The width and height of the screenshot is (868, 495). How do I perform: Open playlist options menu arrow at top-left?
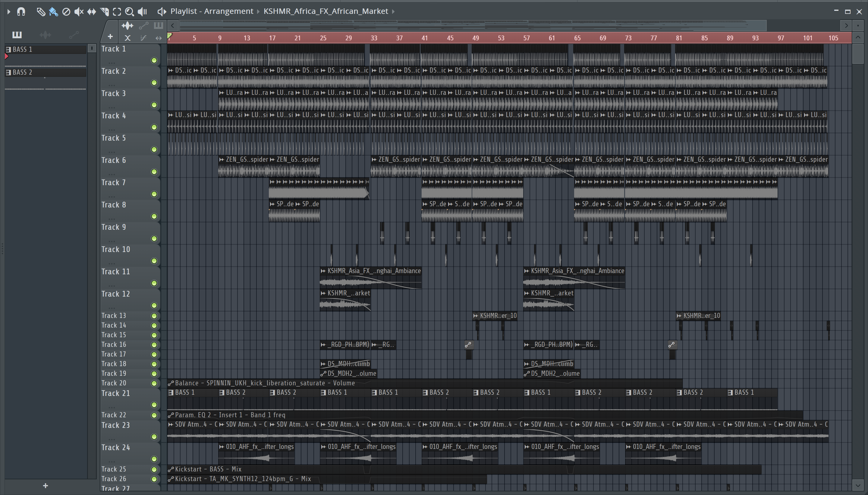pyautogui.click(x=9, y=12)
